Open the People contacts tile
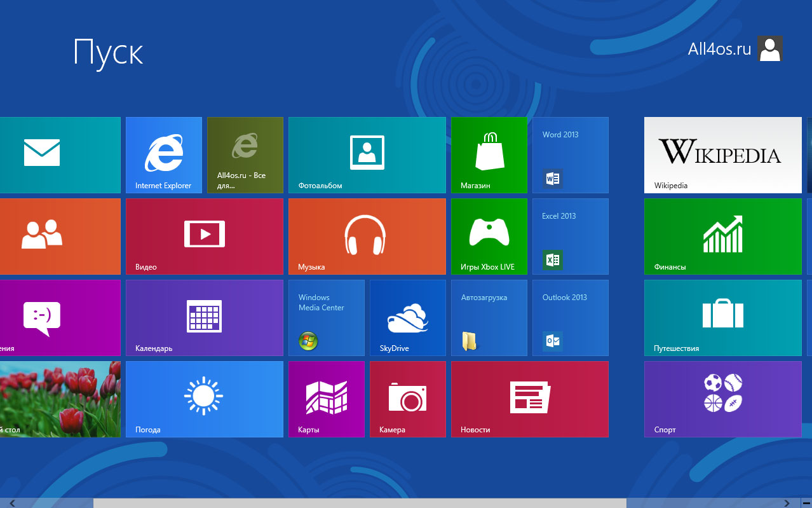The height and width of the screenshot is (508, 812). point(60,237)
